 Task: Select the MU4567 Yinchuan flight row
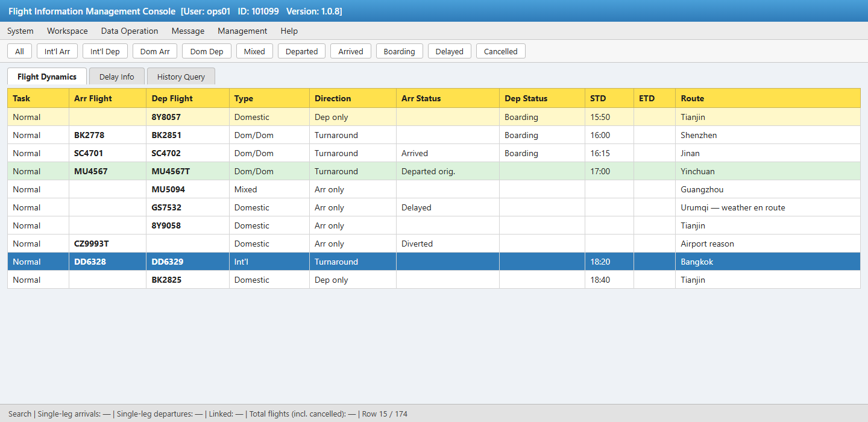click(x=434, y=171)
